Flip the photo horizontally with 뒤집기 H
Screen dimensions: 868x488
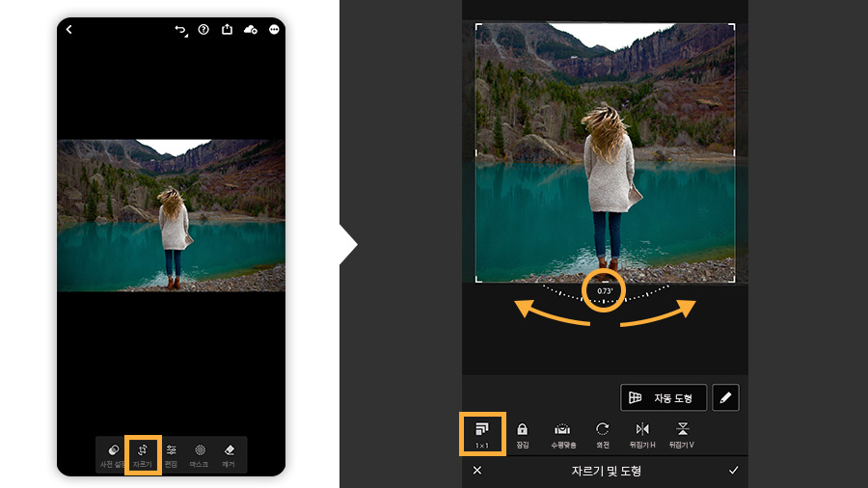pyautogui.click(x=642, y=435)
